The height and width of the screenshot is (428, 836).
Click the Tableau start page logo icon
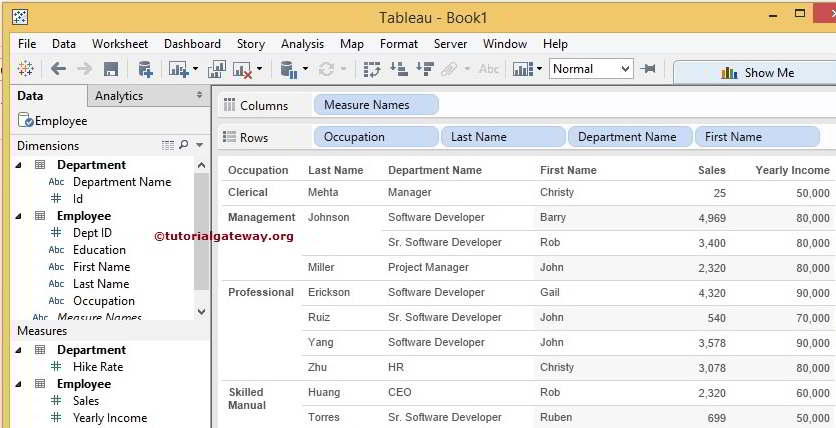26,69
